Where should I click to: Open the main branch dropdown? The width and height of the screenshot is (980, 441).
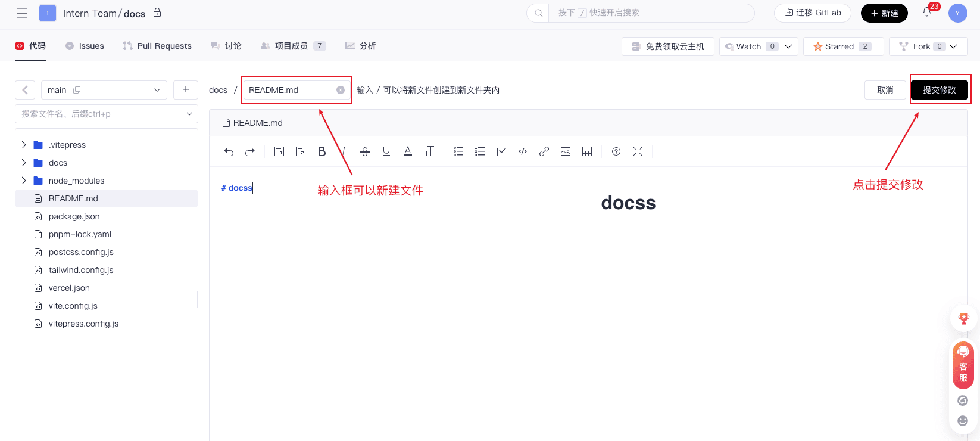[104, 90]
